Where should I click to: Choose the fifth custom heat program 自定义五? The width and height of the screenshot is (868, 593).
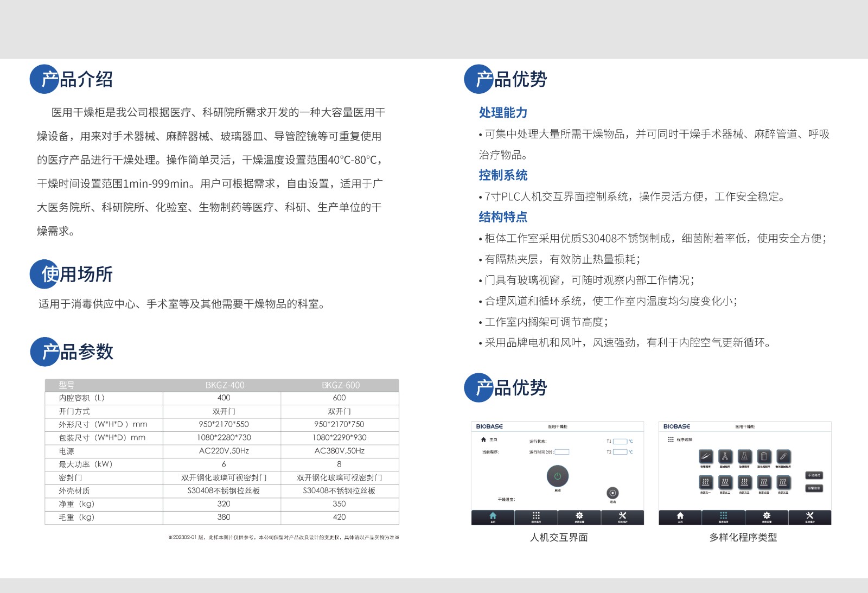coord(783,482)
